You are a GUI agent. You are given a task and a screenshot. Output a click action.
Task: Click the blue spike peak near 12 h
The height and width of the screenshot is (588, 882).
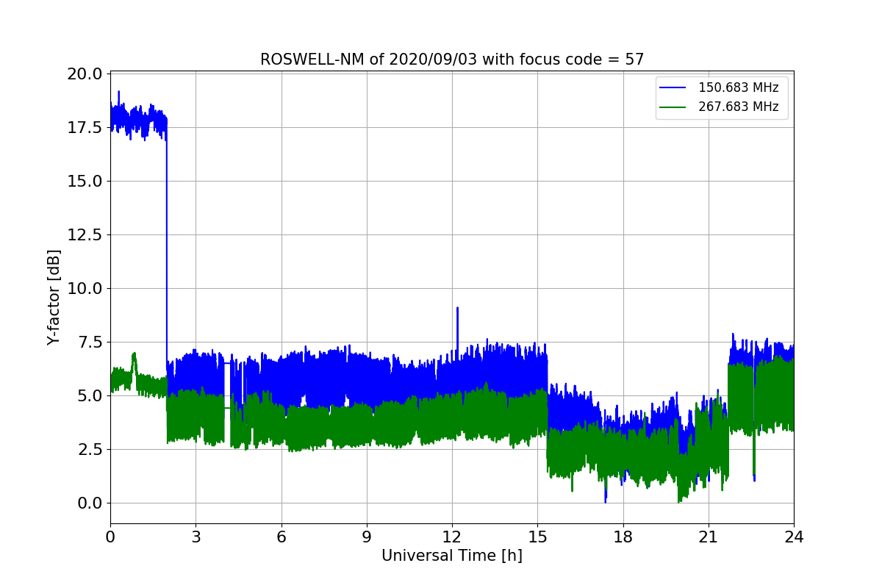pyautogui.click(x=457, y=309)
